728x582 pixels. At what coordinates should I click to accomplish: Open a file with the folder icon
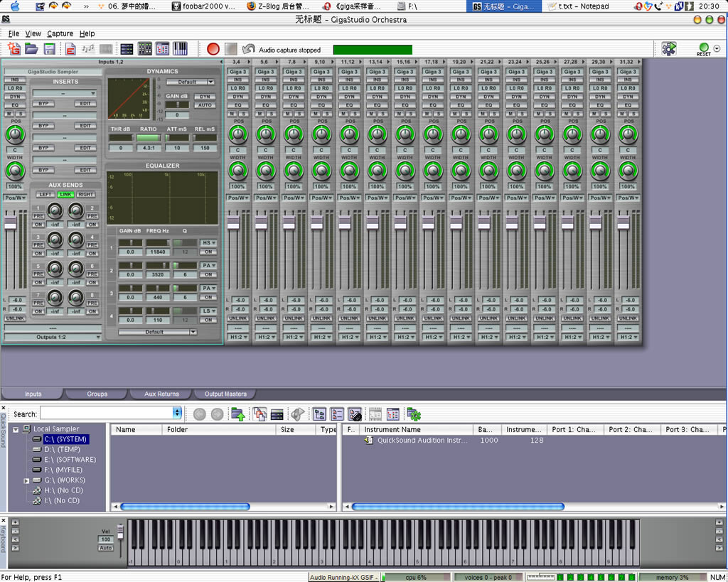click(31, 49)
